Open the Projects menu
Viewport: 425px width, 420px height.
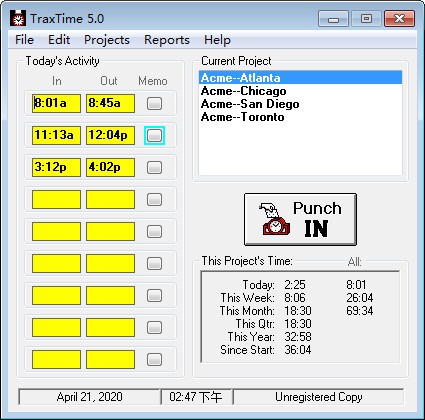point(107,40)
